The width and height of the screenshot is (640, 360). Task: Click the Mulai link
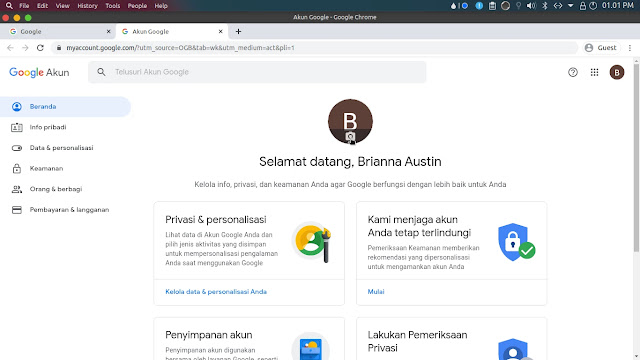tap(376, 291)
